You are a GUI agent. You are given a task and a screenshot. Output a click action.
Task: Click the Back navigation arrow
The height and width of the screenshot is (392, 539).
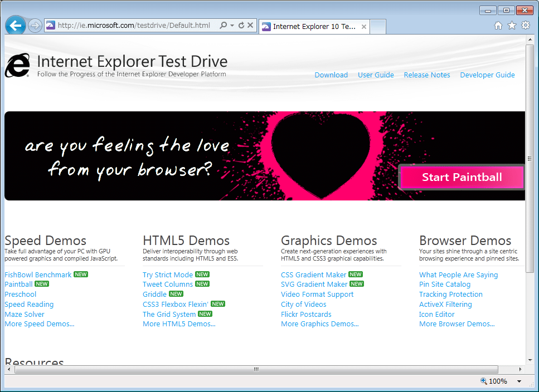[x=16, y=25]
